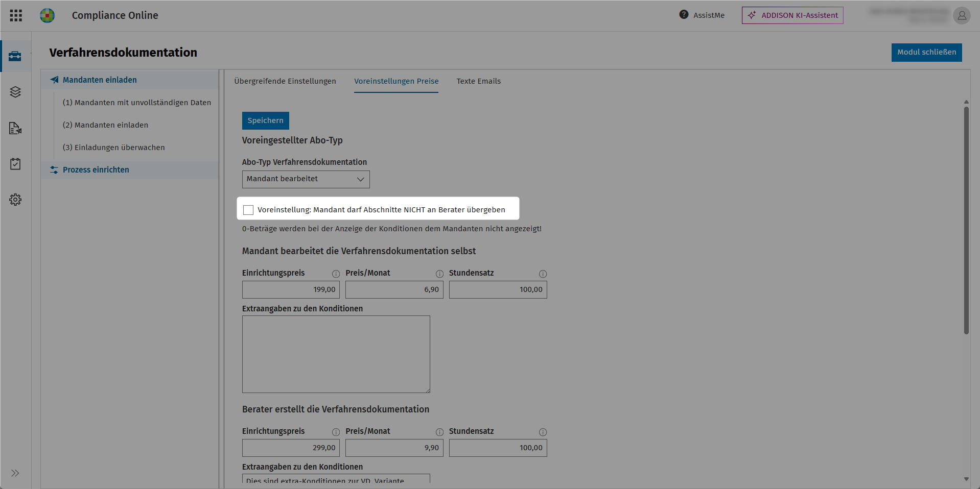Click the Speichern button
The height and width of the screenshot is (489, 980).
coord(266,120)
